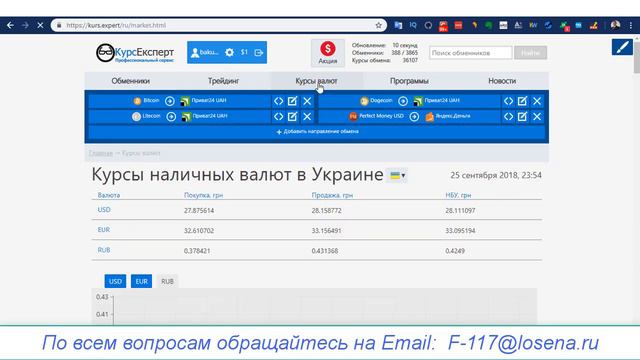
Task: Open the USD currency link in table
Action: click(104, 209)
